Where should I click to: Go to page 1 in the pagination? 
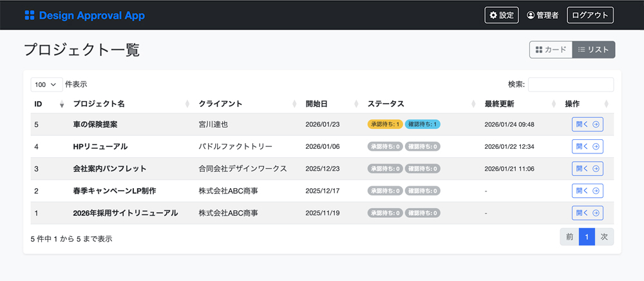pyautogui.click(x=587, y=237)
